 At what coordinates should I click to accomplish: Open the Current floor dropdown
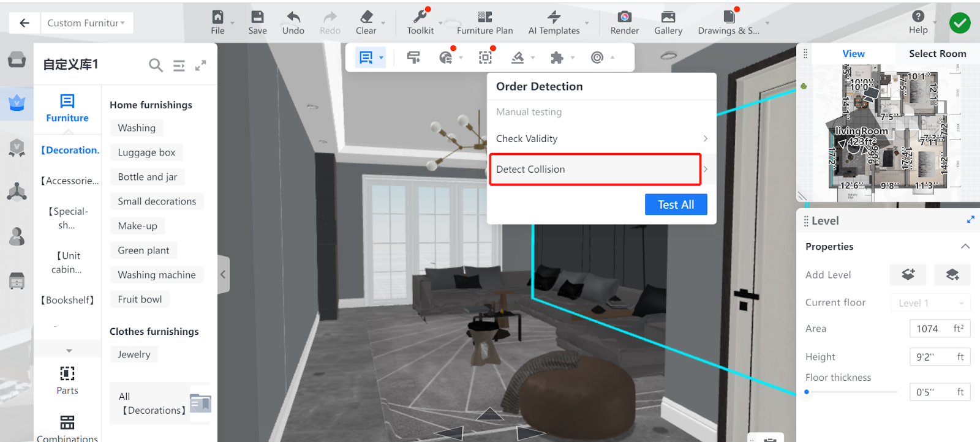(x=930, y=303)
